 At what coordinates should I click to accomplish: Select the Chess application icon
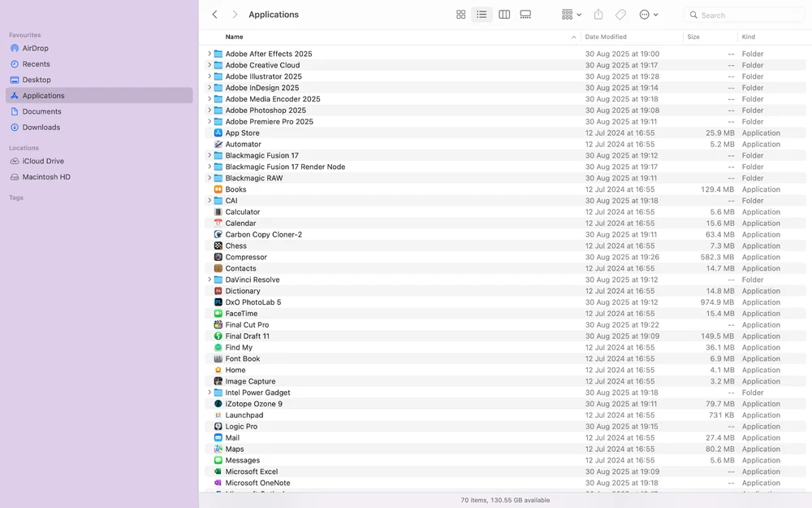218,245
